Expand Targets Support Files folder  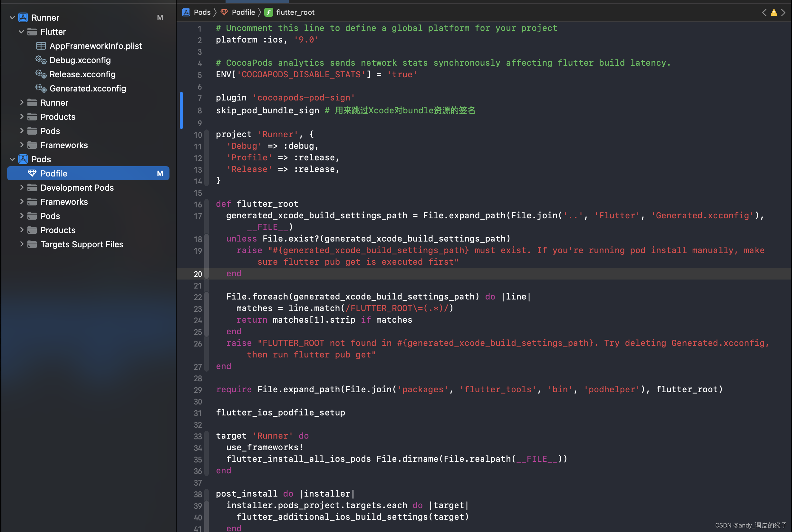[21, 244]
